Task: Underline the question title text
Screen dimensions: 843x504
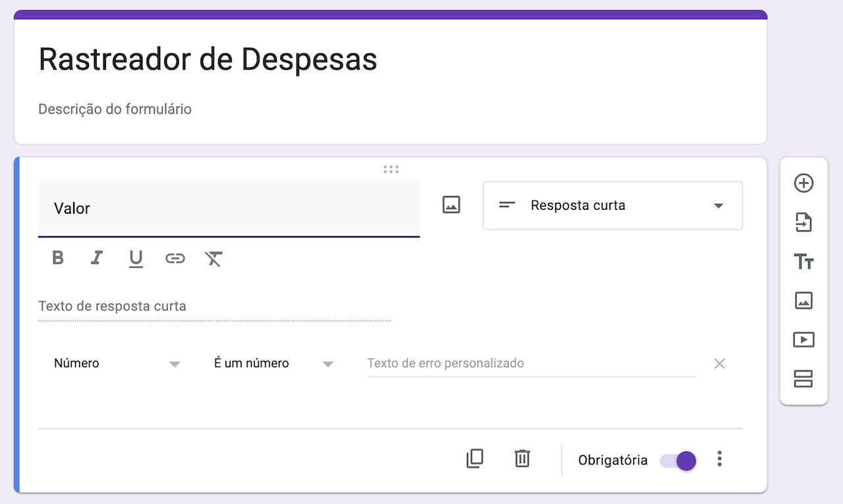Action: (x=136, y=259)
